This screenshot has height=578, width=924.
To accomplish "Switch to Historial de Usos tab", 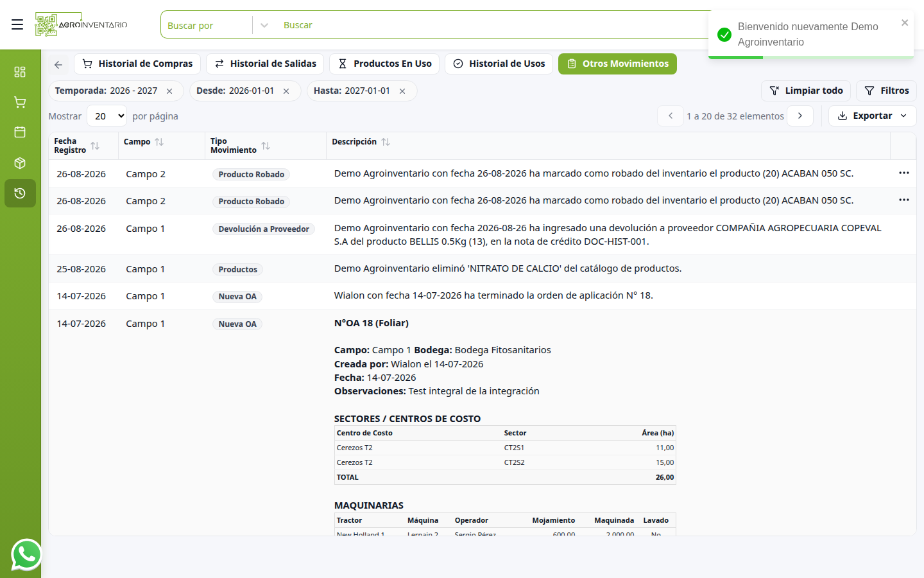I will (x=499, y=64).
